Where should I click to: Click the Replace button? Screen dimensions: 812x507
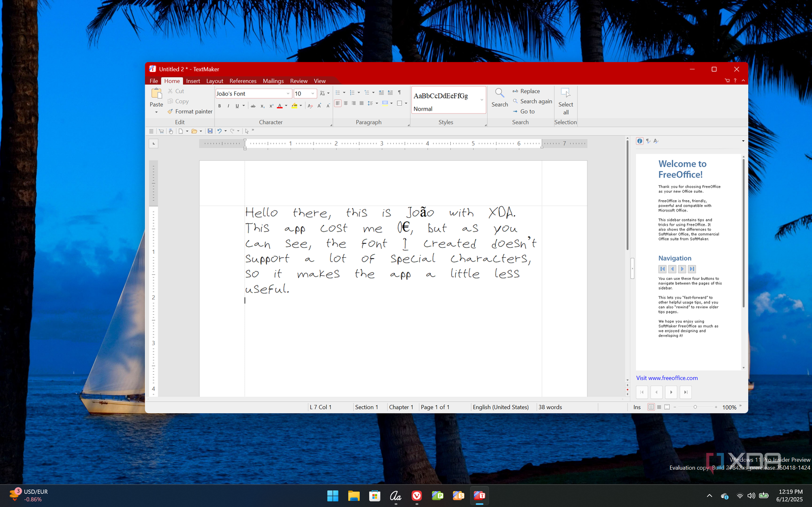pyautogui.click(x=530, y=91)
